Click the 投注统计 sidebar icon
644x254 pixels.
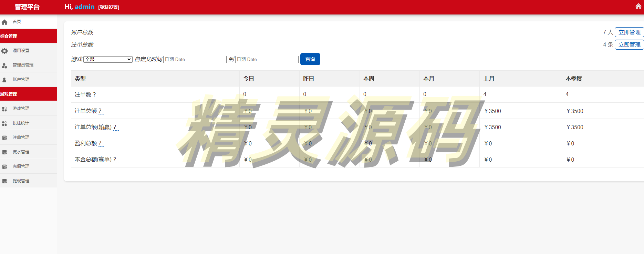click(4, 123)
